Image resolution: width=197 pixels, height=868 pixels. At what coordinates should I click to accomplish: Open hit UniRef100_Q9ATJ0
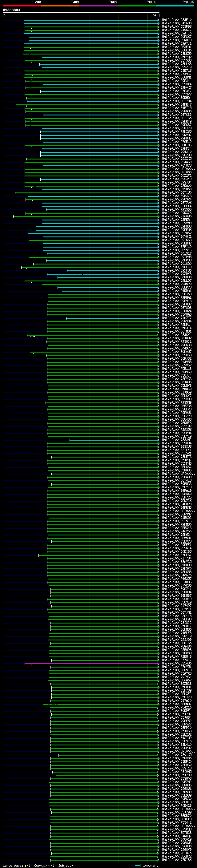(177, 33)
